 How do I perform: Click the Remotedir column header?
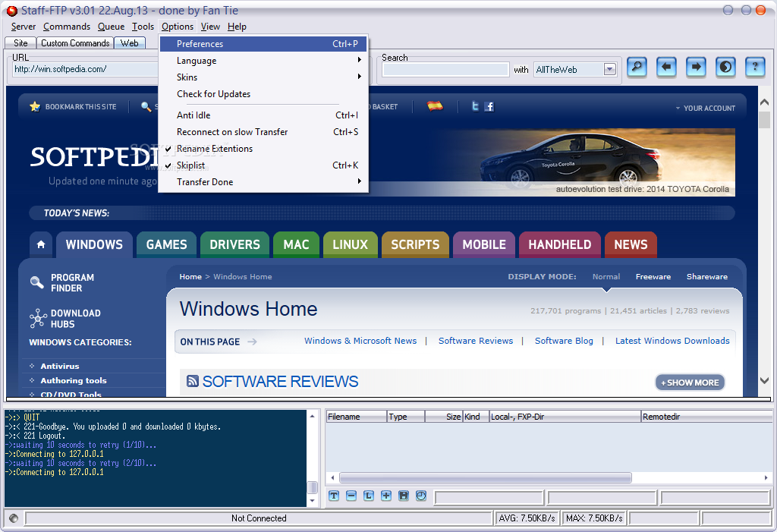706,417
